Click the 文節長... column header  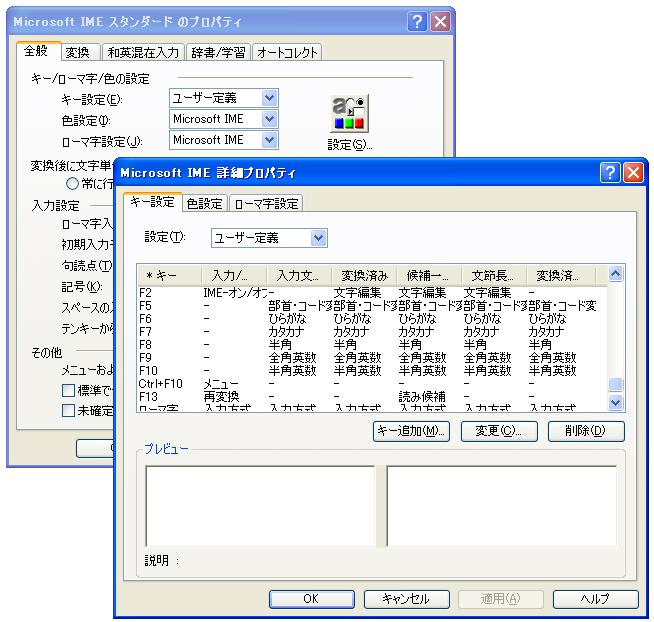tap(494, 275)
